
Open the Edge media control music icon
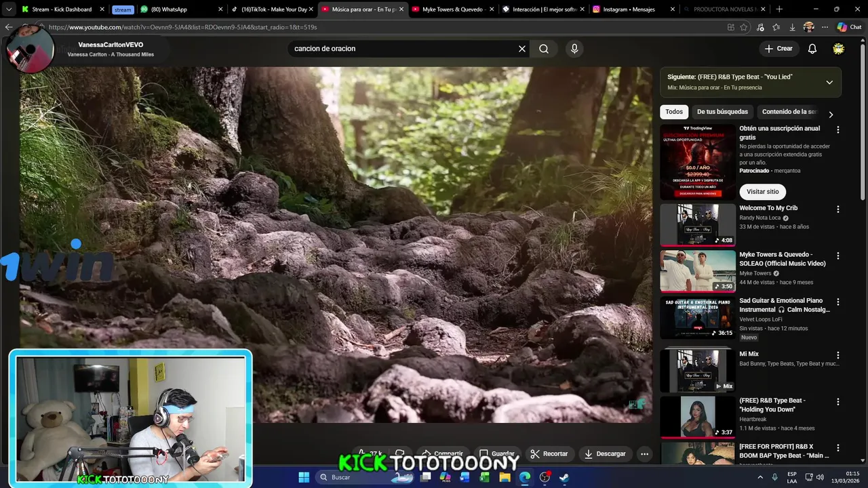(x=760, y=27)
